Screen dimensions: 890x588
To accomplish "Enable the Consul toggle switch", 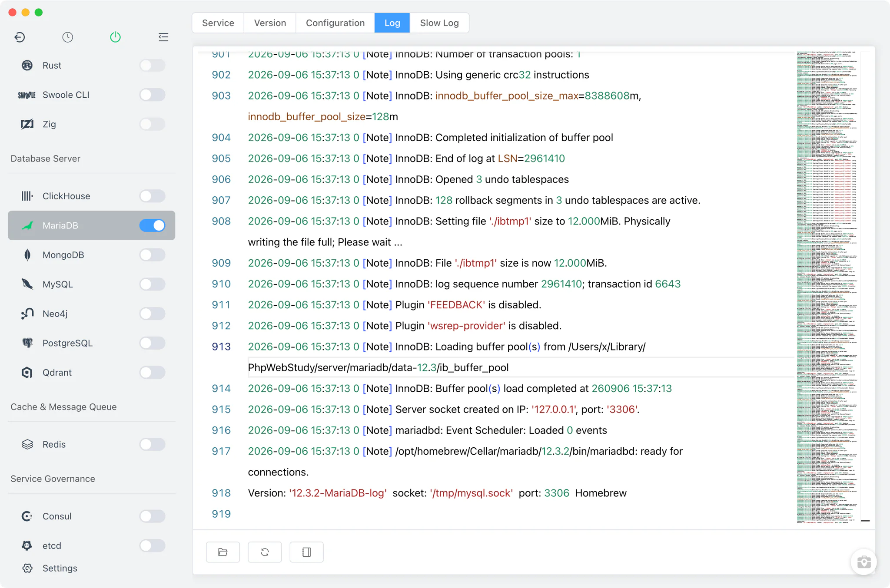I will click(x=152, y=516).
